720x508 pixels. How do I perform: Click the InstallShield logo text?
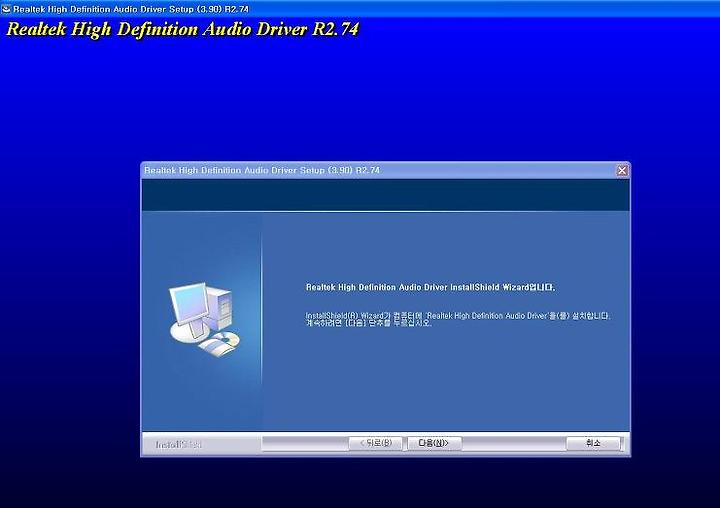pyautogui.click(x=179, y=445)
